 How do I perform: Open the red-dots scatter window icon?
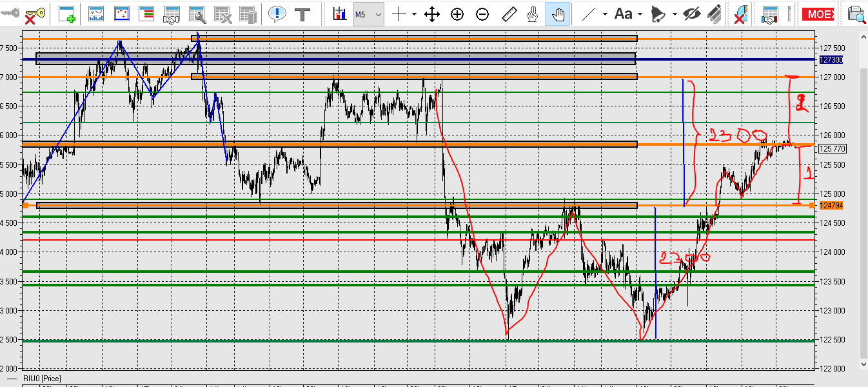tap(121, 14)
